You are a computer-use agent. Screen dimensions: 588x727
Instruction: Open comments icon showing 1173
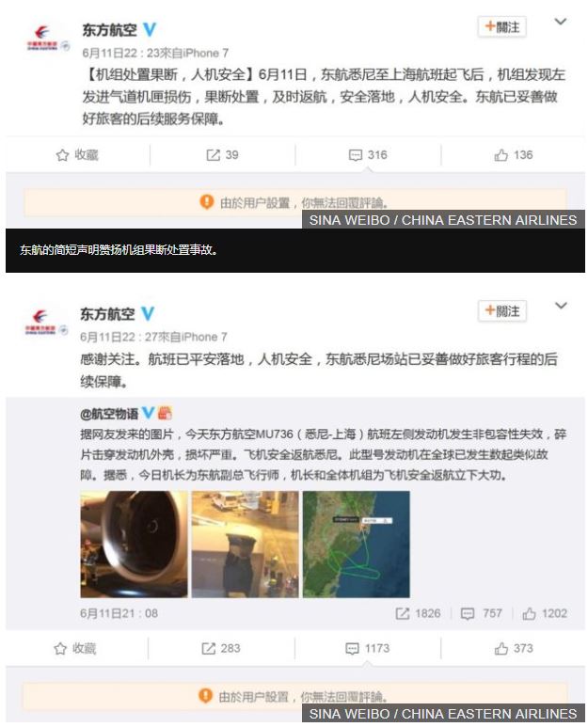pyautogui.click(x=353, y=648)
